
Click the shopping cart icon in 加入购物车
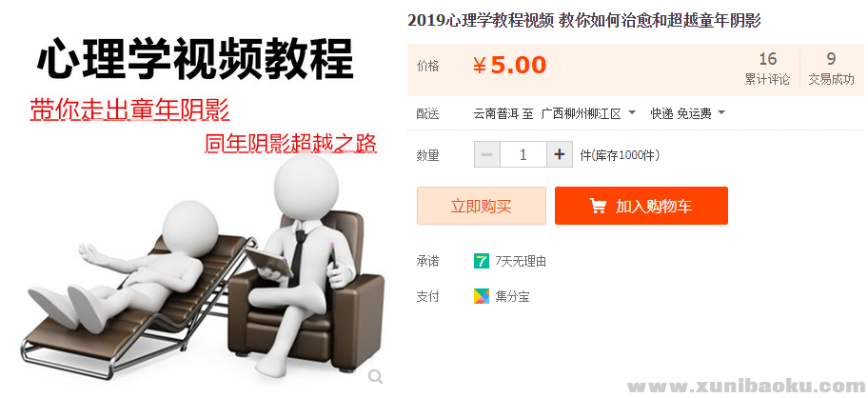click(598, 206)
